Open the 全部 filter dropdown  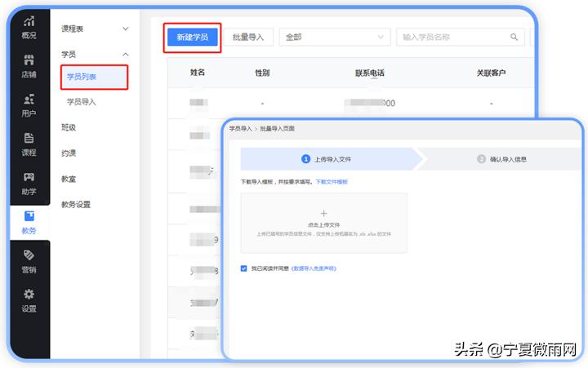pyautogui.click(x=335, y=37)
